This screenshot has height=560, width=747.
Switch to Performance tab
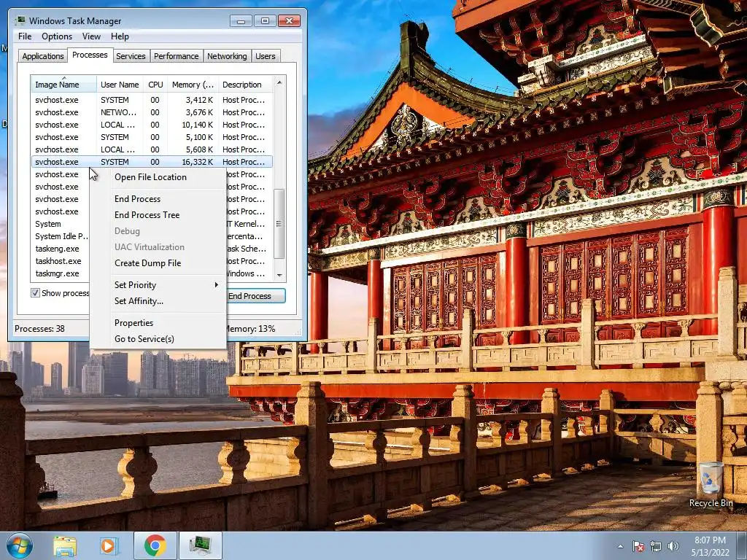pos(176,56)
